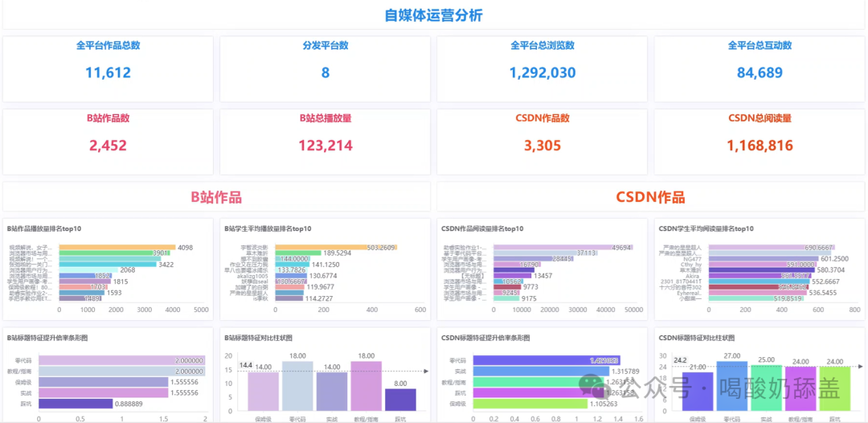The image size is (868, 423).
Task: Select chart title CSDN标题特征对比柱状图
Action: [696, 337]
